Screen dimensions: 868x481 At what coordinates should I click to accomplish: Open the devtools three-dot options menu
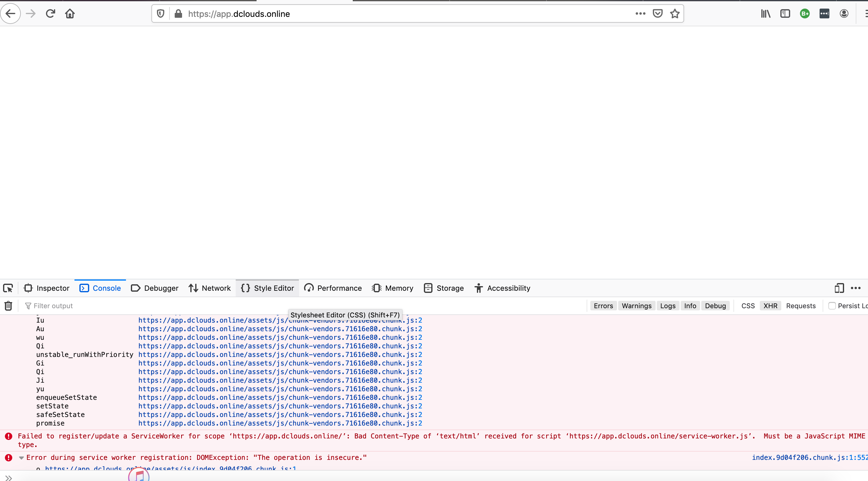(x=856, y=288)
